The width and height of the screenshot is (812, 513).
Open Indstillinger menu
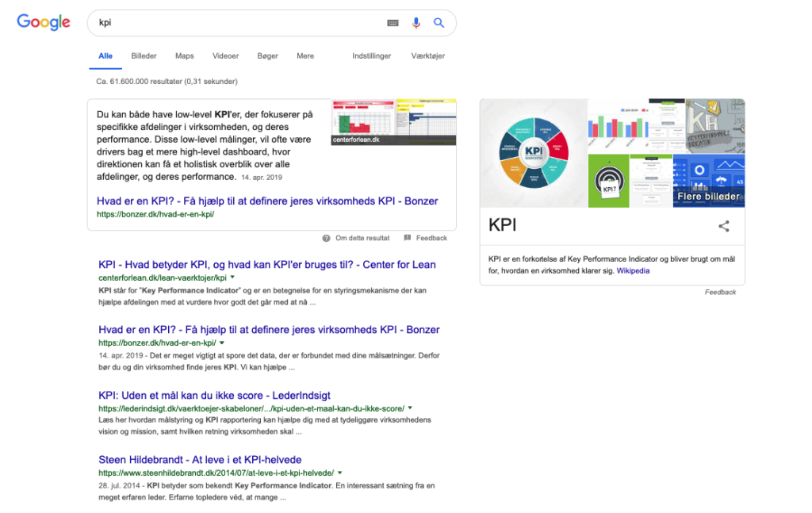[x=371, y=56]
